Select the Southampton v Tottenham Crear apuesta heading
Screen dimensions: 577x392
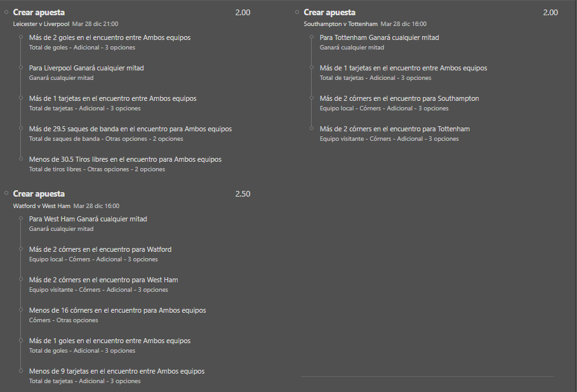click(x=329, y=12)
